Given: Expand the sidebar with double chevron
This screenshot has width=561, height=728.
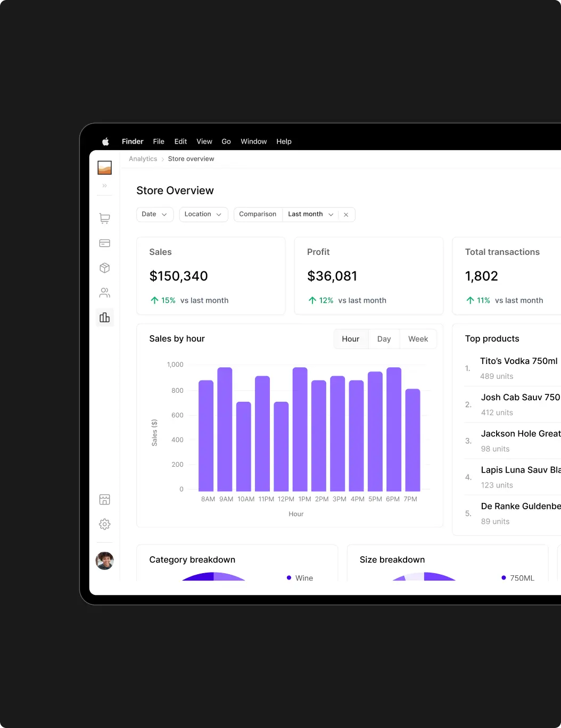Looking at the screenshot, I should click(105, 186).
